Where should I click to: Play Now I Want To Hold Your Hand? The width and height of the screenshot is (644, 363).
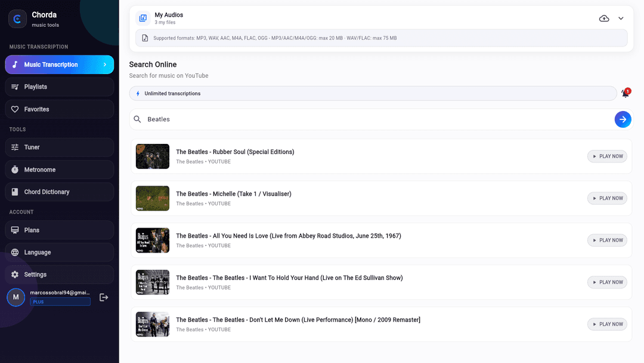(607, 282)
